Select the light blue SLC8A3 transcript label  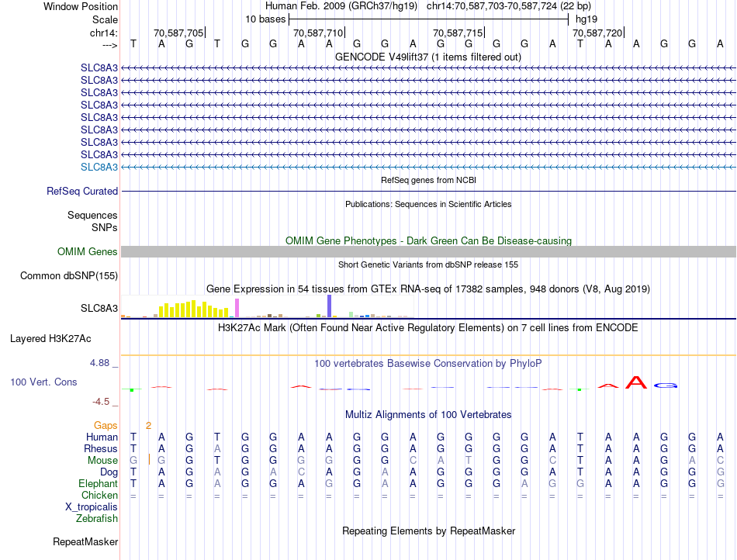tap(99, 168)
